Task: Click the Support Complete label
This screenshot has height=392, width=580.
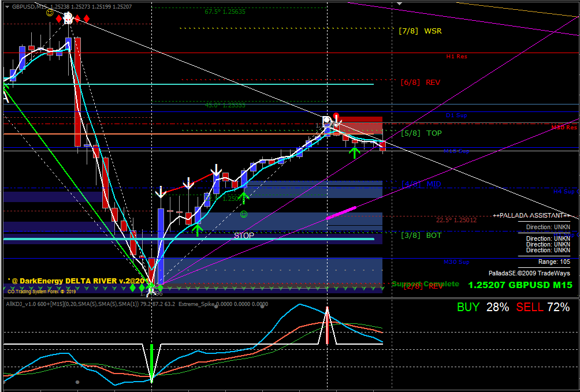Action: click(x=425, y=284)
